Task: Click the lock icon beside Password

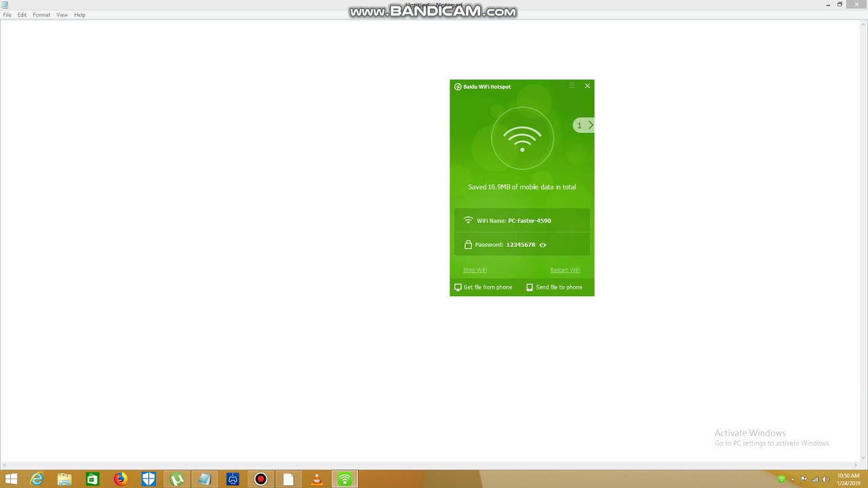Action: point(468,245)
